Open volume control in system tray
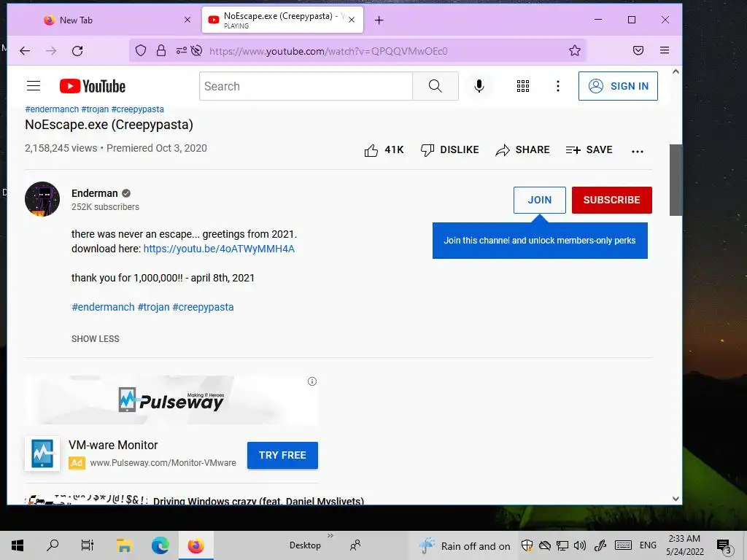Viewport: 747px width, 560px height. [x=580, y=545]
